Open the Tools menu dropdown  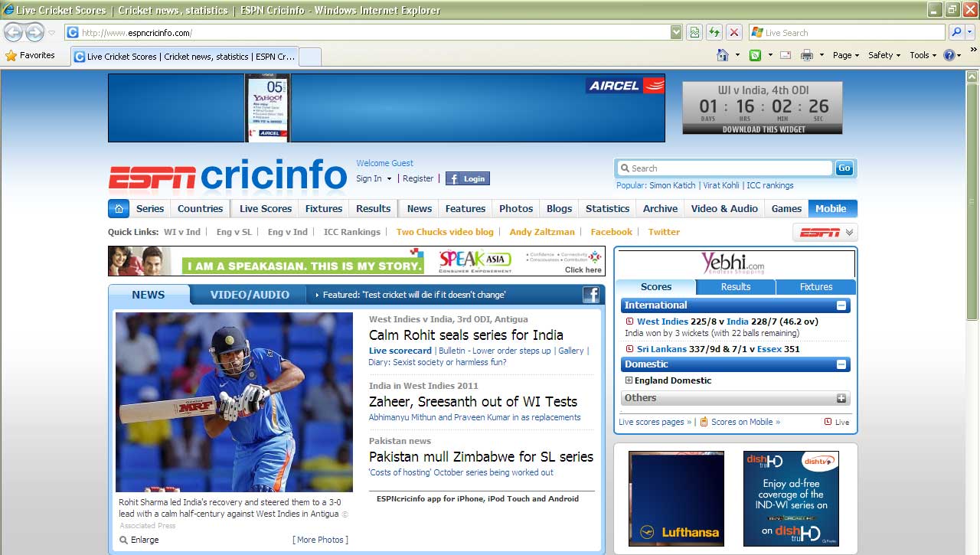coord(923,55)
